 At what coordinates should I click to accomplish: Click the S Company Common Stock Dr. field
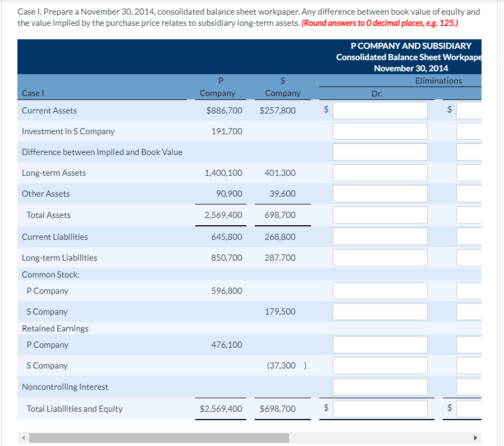tap(380, 311)
